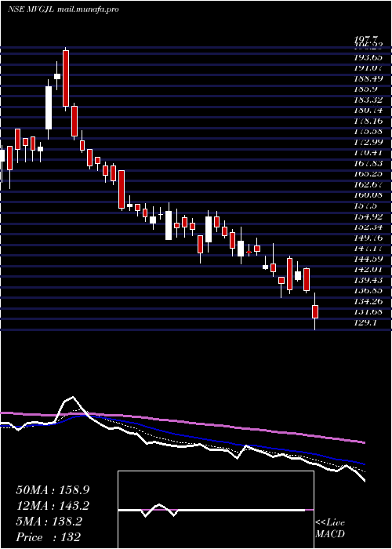The image size is (392, 549).
Task: Select the 131.68 price level label
Action: (368, 312)
